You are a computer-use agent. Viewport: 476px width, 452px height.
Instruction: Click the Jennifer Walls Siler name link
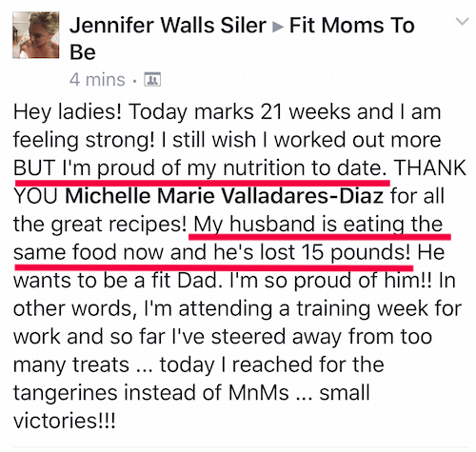click(x=168, y=25)
